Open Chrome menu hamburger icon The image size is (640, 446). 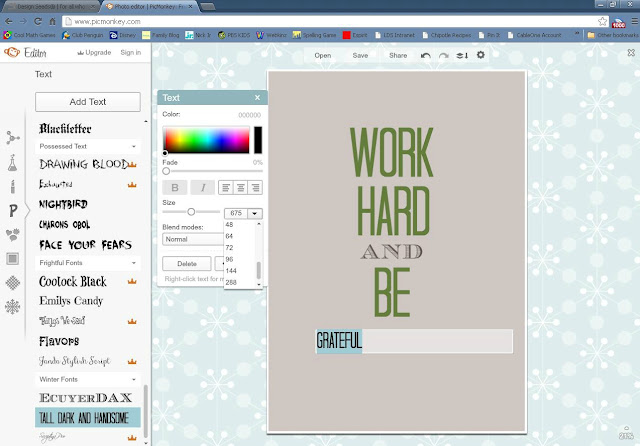(x=634, y=21)
